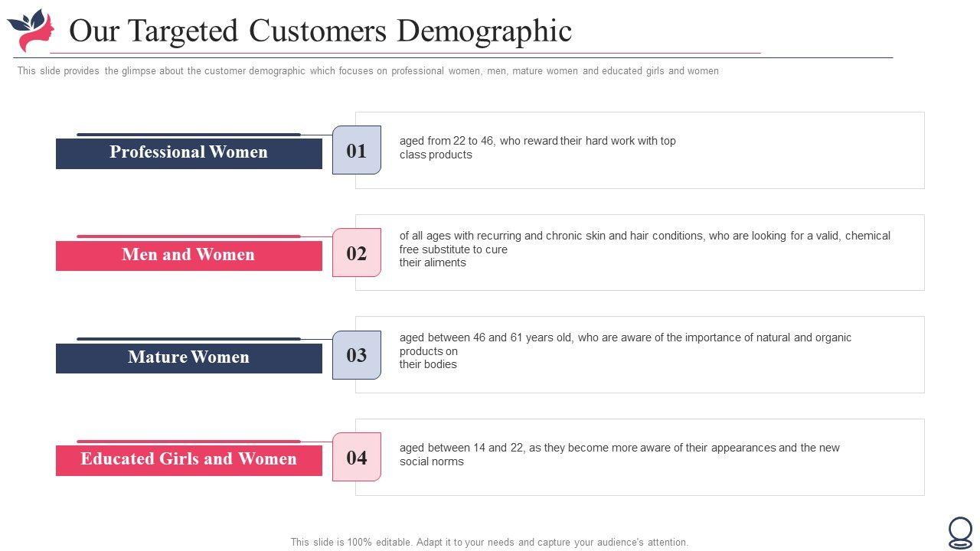Click the text about ages 46 and 61
The height and width of the screenshot is (551, 980).
pyautogui.click(x=625, y=350)
